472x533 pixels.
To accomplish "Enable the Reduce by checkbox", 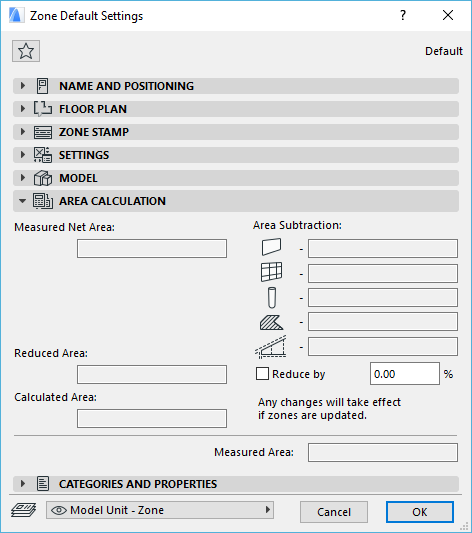I will (x=262, y=374).
